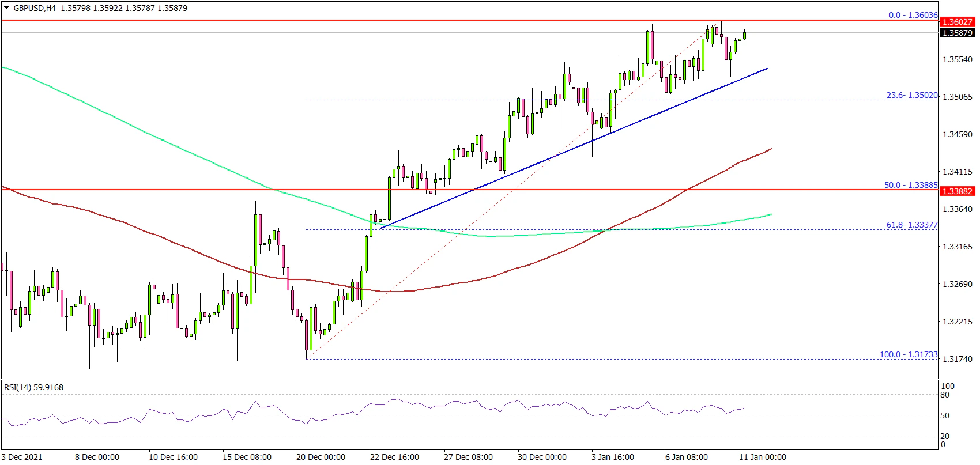Image resolution: width=980 pixels, height=465 pixels.
Task: Select the 23.6 - 1.35020 Fibonacci label
Action: tap(911, 95)
